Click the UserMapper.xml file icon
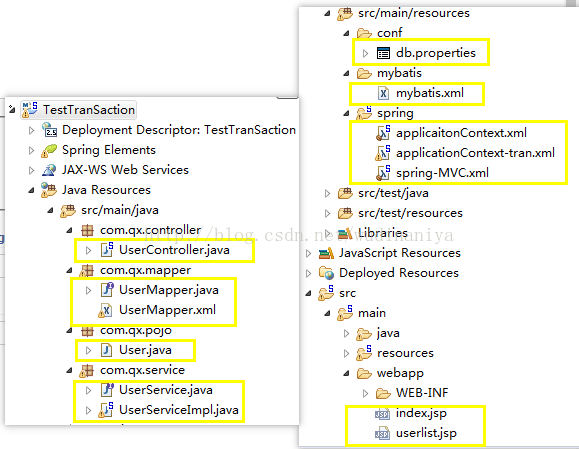The width and height of the screenshot is (579, 449). 105,310
